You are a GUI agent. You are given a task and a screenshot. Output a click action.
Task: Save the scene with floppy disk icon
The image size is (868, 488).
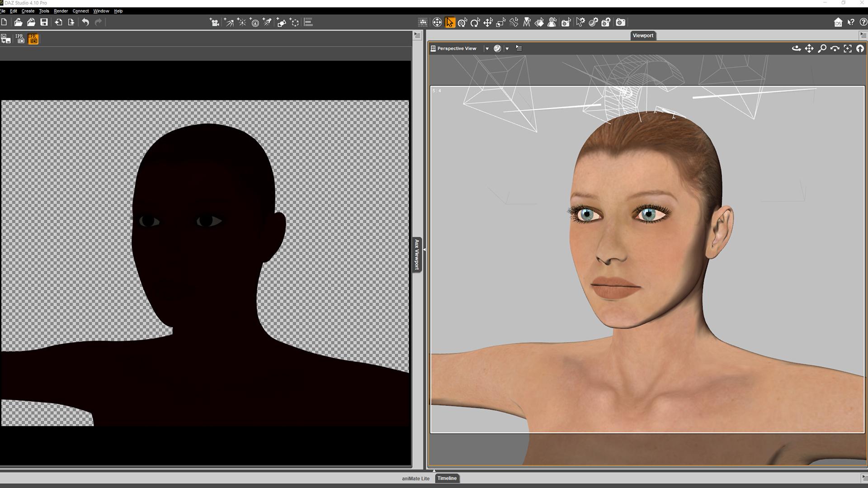click(x=44, y=23)
